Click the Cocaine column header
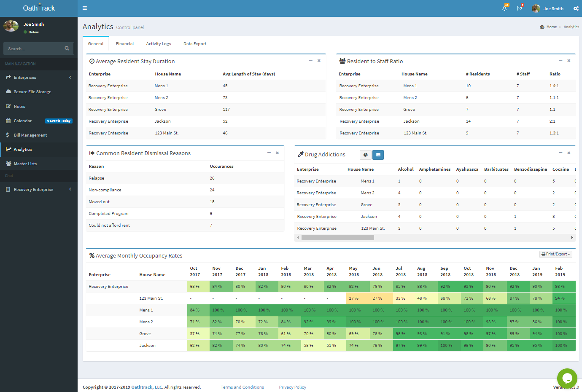 561,169
